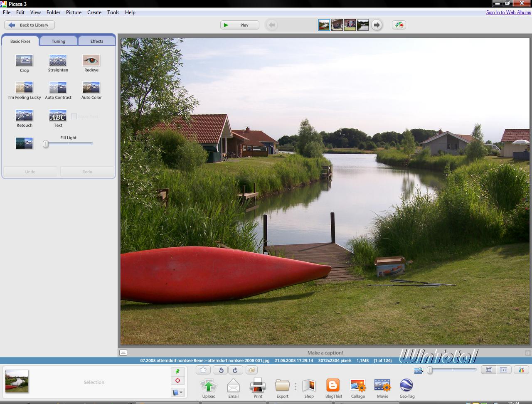Add a star to the photo
532x404 pixels.
[203, 370]
